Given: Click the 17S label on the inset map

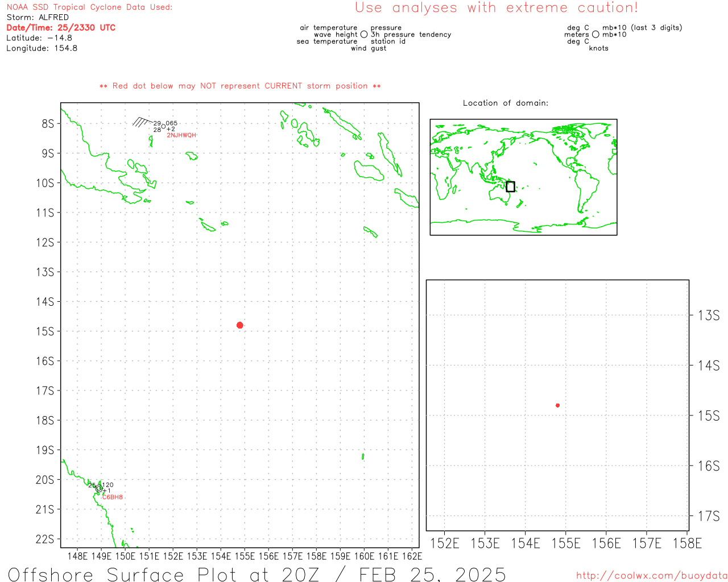Looking at the screenshot, I should (x=709, y=517).
